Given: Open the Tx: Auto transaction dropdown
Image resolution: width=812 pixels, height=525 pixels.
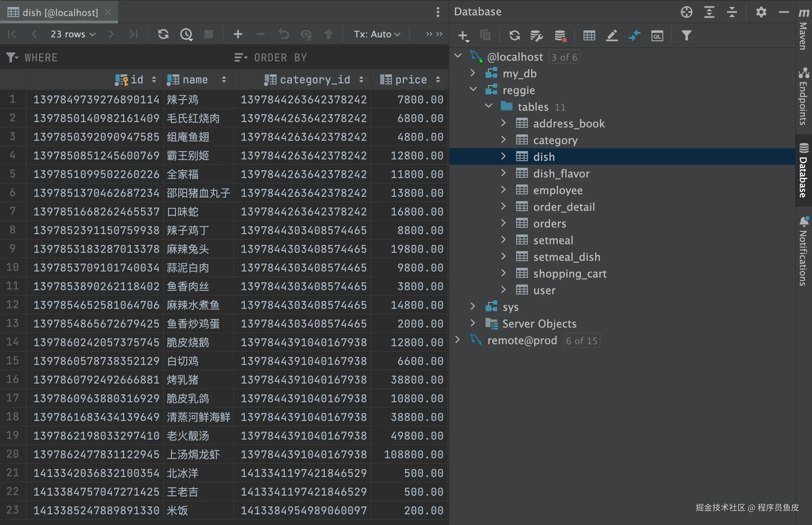Looking at the screenshot, I should click(x=377, y=34).
